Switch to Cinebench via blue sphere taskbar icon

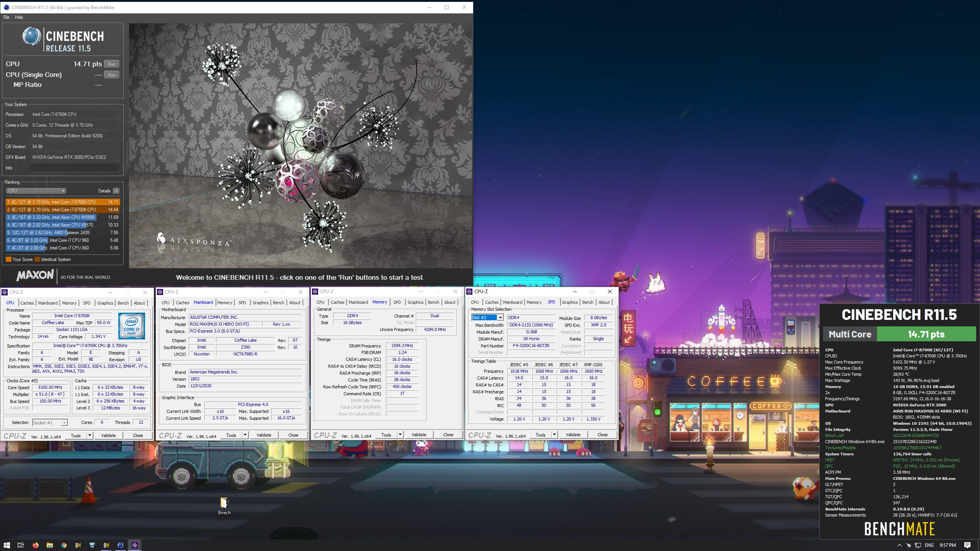(121, 545)
